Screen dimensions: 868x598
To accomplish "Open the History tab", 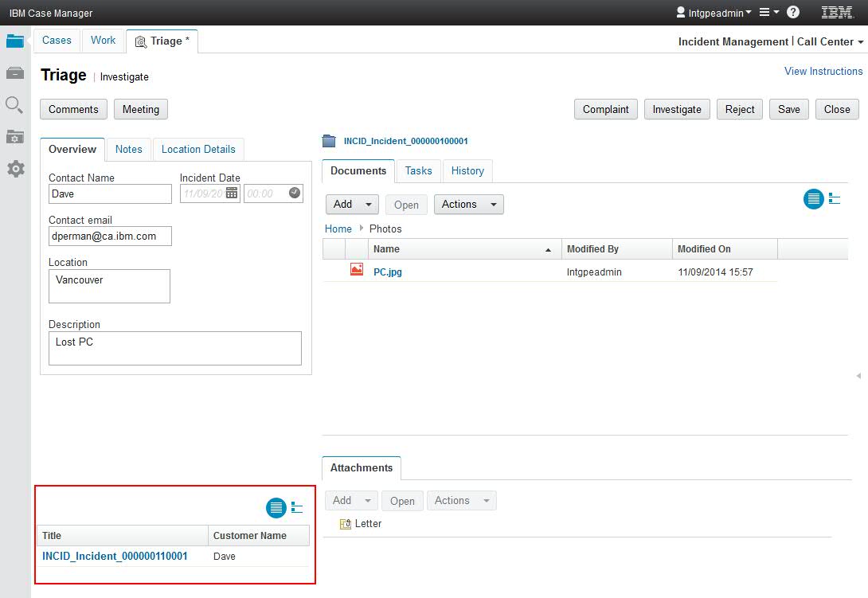I will coord(467,170).
